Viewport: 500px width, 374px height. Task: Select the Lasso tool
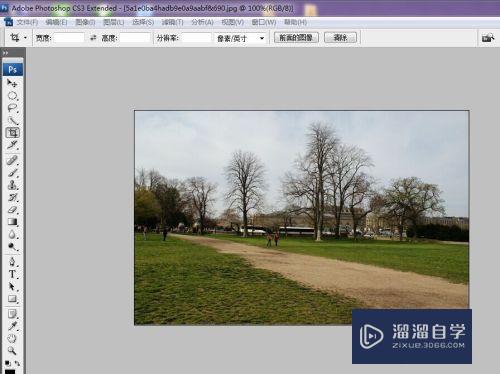[x=12, y=108]
